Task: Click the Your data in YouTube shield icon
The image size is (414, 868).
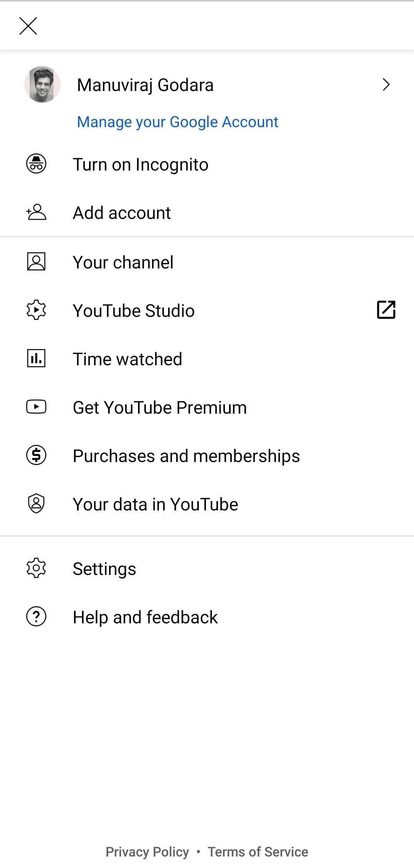Action: (36, 504)
